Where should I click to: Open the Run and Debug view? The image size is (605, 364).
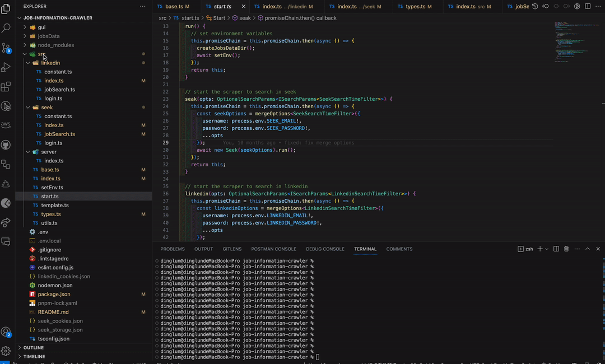pyautogui.click(x=6, y=67)
